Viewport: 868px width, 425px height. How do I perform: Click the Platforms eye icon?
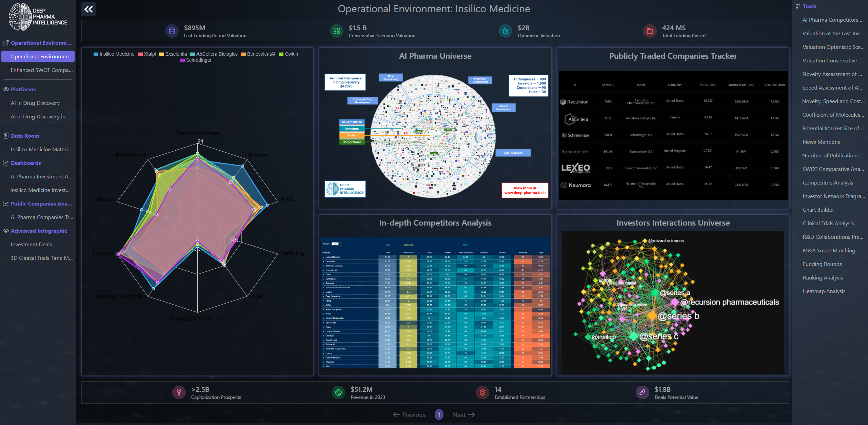[6, 89]
